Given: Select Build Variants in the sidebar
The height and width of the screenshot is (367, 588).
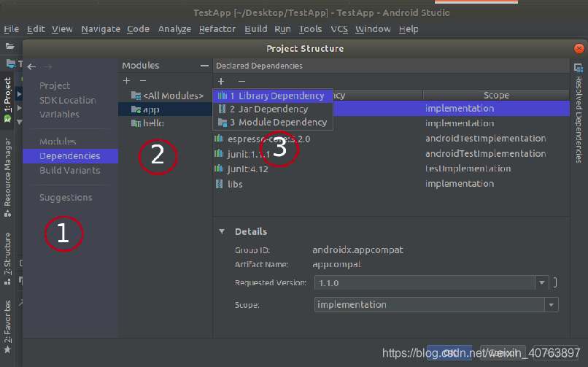Looking at the screenshot, I should pos(70,171).
